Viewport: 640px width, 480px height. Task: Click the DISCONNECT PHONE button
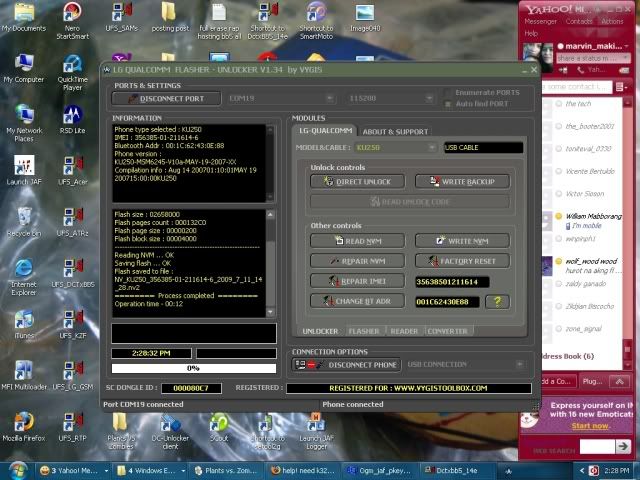(346, 364)
